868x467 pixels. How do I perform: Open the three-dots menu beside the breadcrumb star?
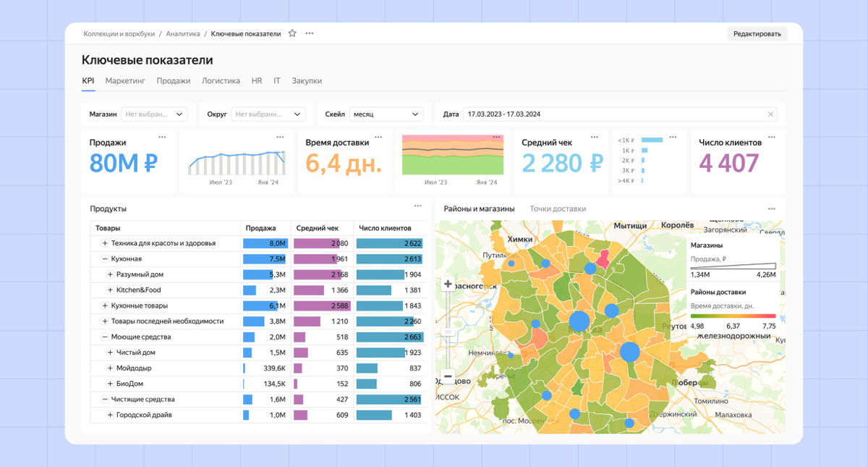(310, 33)
